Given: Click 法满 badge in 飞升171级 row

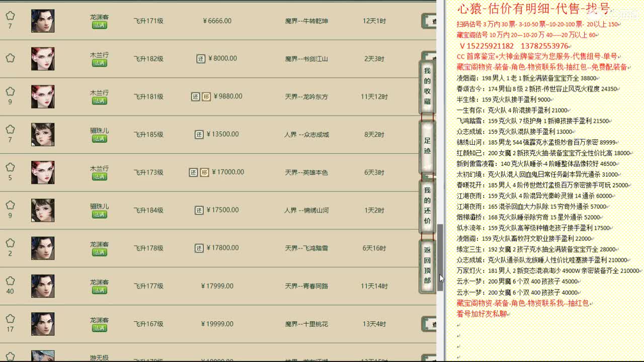Looking at the screenshot, I should pos(99,25).
